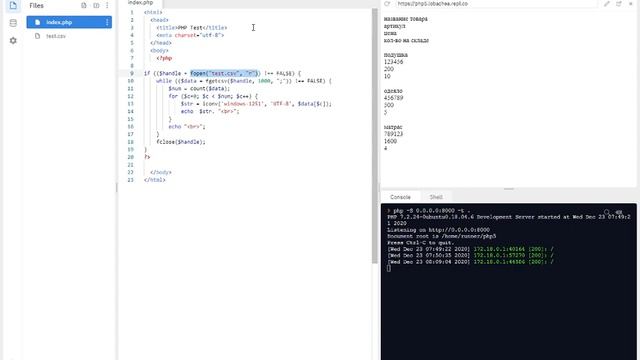Click the preview URL address field
Image resolution: width=640 pixels, height=360 pixels.
point(496,4)
